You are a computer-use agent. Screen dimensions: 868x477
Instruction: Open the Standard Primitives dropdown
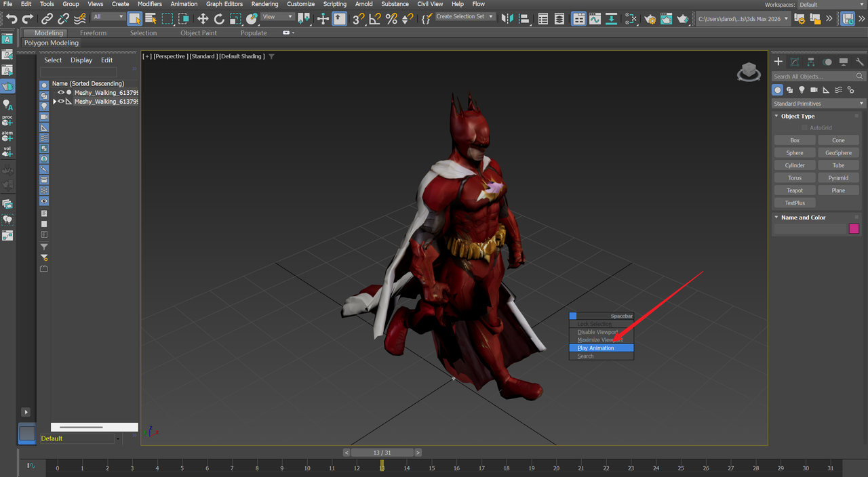pyautogui.click(x=819, y=104)
